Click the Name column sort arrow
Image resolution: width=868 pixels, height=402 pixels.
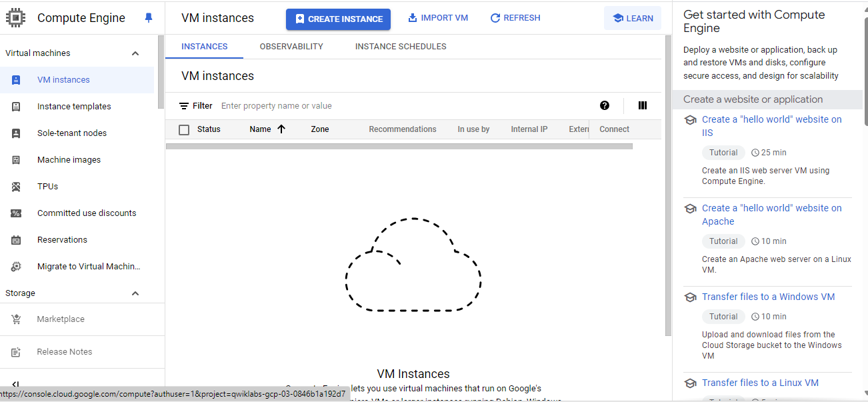click(x=281, y=129)
